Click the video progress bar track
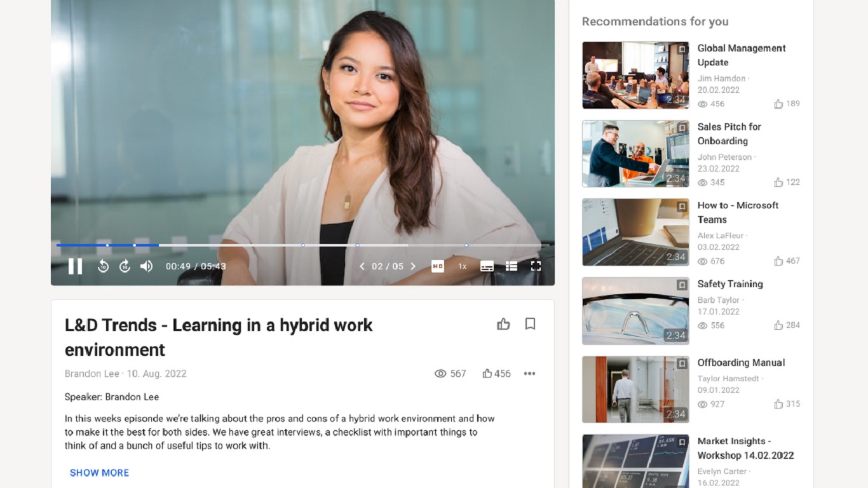 (302, 245)
